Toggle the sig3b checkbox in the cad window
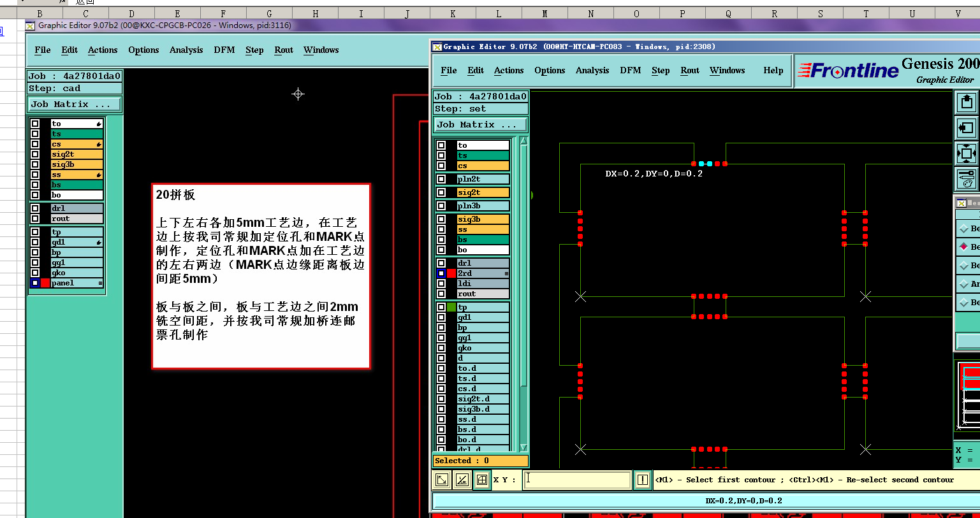The width and height of the screenshot is (980, 518). point(35,164)
